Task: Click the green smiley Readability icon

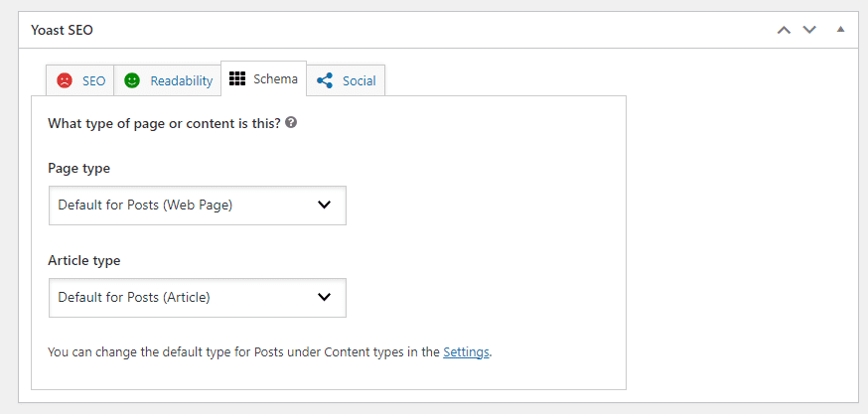Action: (x=132, y=80)
